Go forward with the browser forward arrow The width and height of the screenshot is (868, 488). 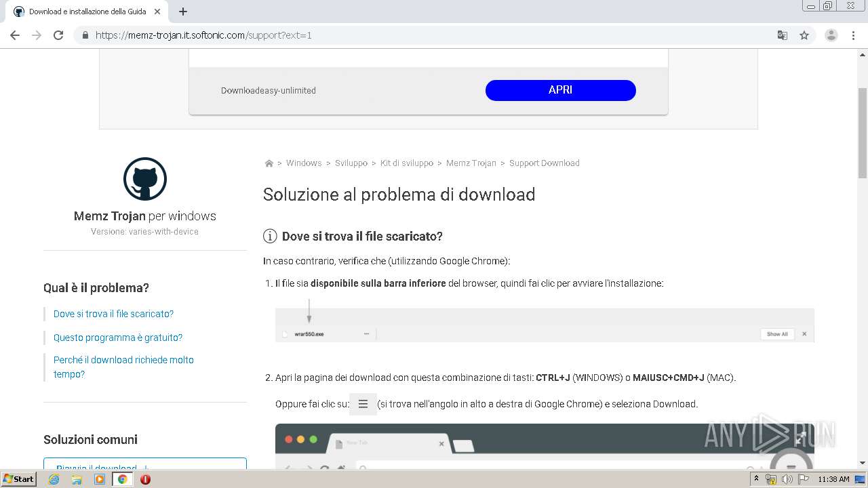click(37, 35)
